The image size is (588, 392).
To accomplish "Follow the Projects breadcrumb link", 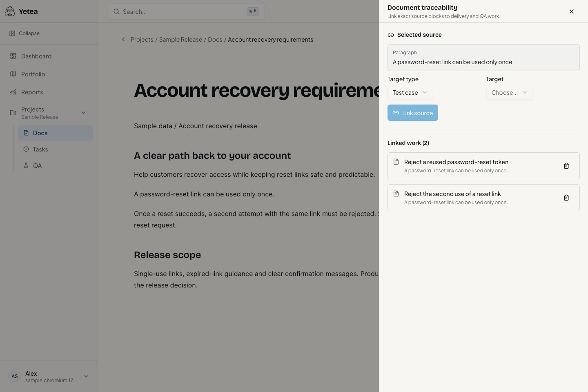I will coord(142,40).
